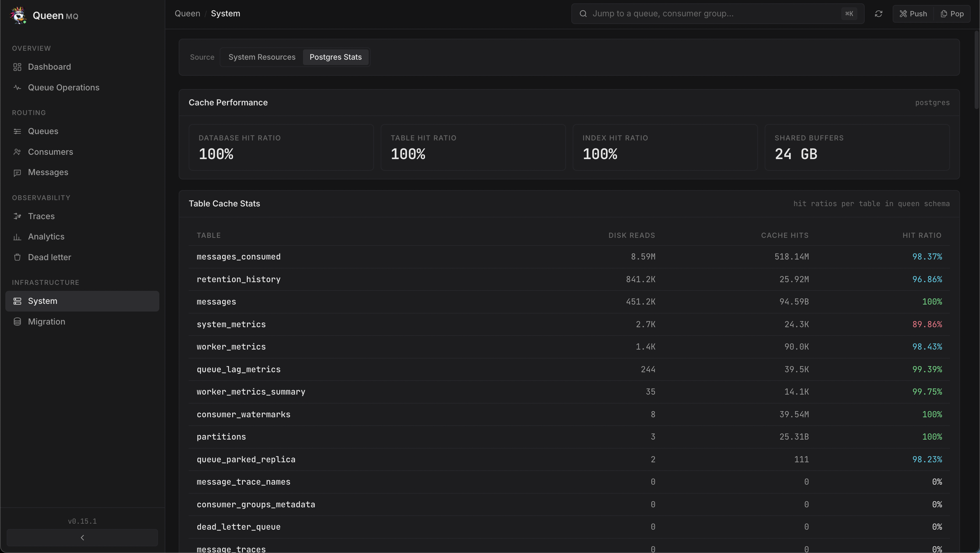This screenshot has height=553, width=980.
Task: Click the message_trace_names table name
Action: coord(243,482)
